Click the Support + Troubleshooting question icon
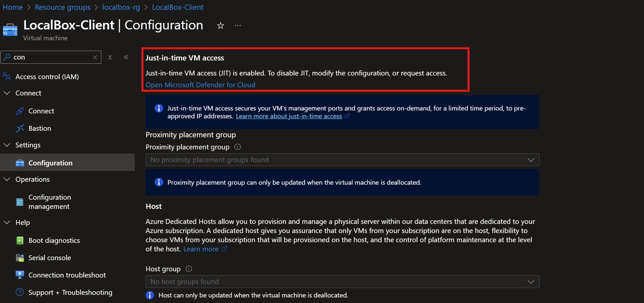 pos(20,292)
